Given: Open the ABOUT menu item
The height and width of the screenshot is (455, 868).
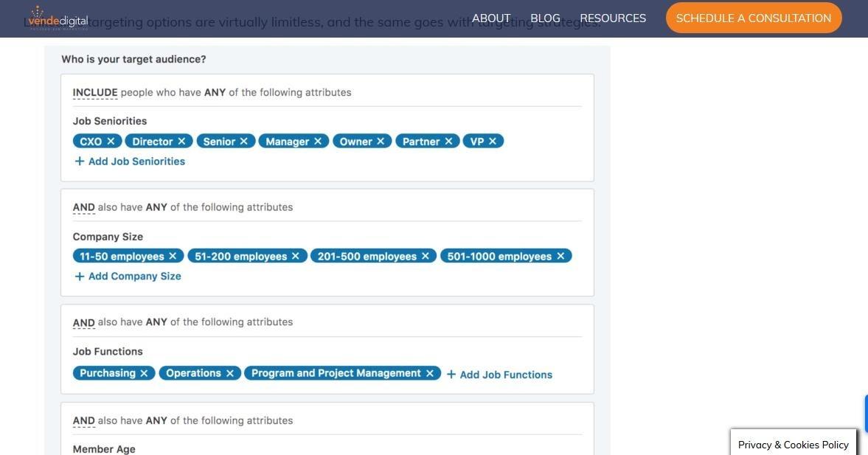Looking at the screenshot, I should (x=491, y=18).
